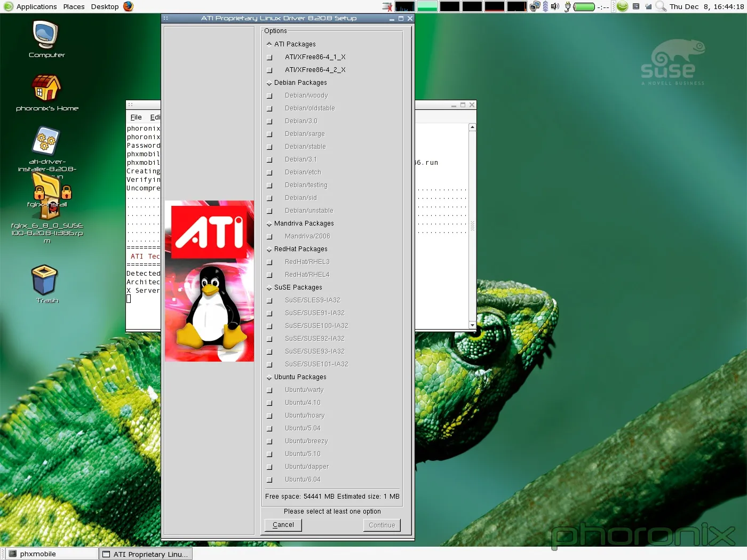Click the Continue button
The width and height of the screenshot is (747, 560).
[x=382, y=525]
